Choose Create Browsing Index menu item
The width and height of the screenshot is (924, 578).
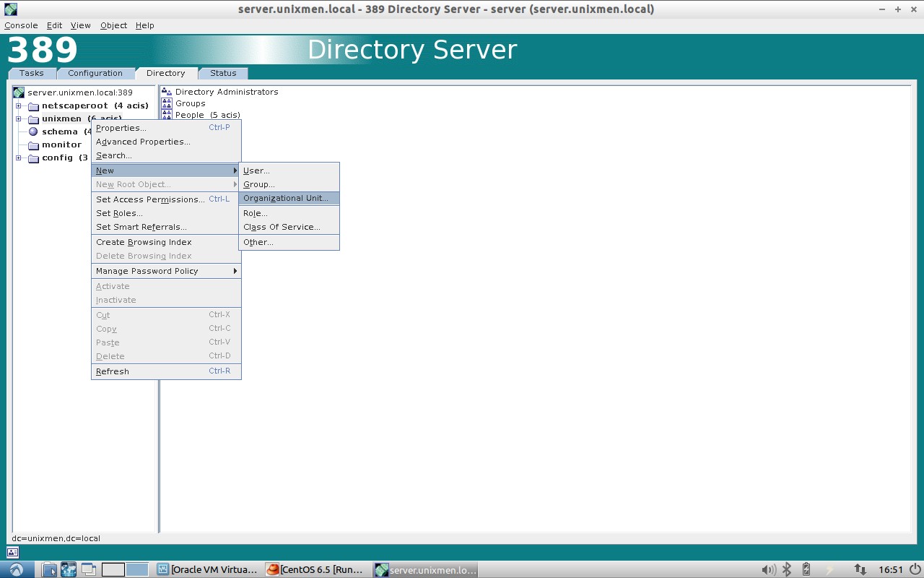166,242
